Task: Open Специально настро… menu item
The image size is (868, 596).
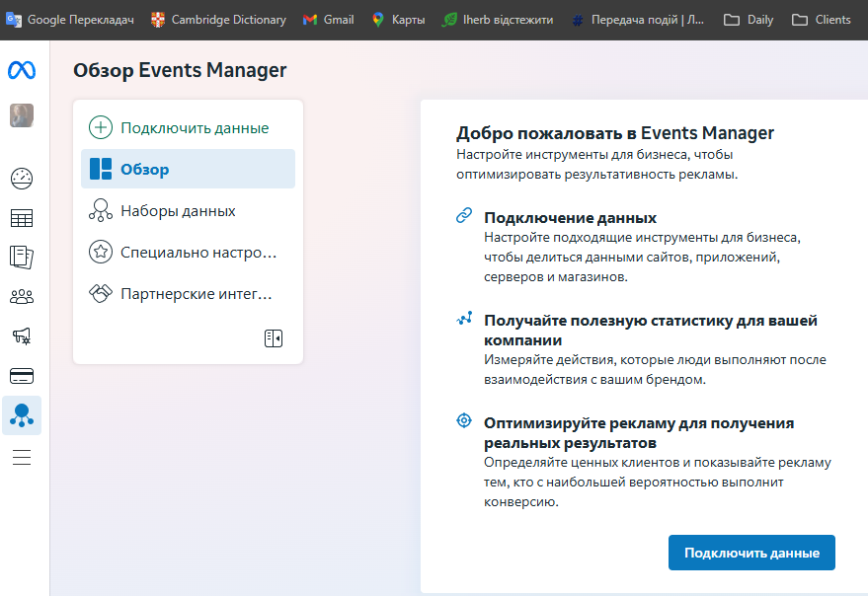Action: click(189, 252)
